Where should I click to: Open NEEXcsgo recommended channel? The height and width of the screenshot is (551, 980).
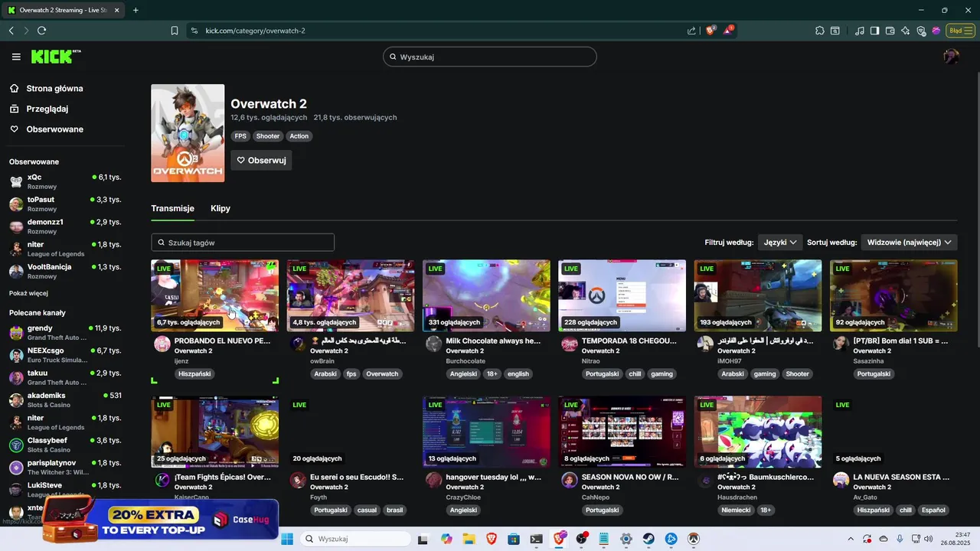pos(65,355)
